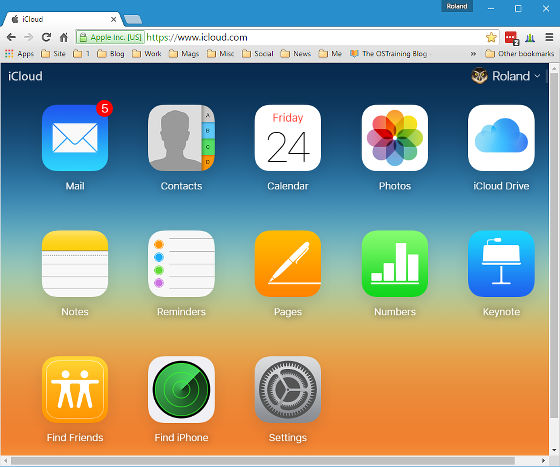
Task: Open the Pages app icon
Action: [x=288, y=263]
